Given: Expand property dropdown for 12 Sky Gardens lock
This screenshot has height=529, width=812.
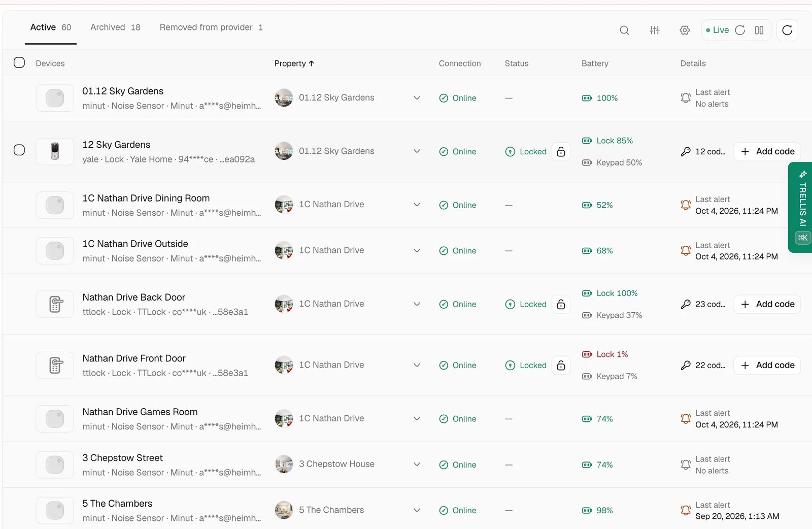Looking at the screenshot, I should [417, 151].
